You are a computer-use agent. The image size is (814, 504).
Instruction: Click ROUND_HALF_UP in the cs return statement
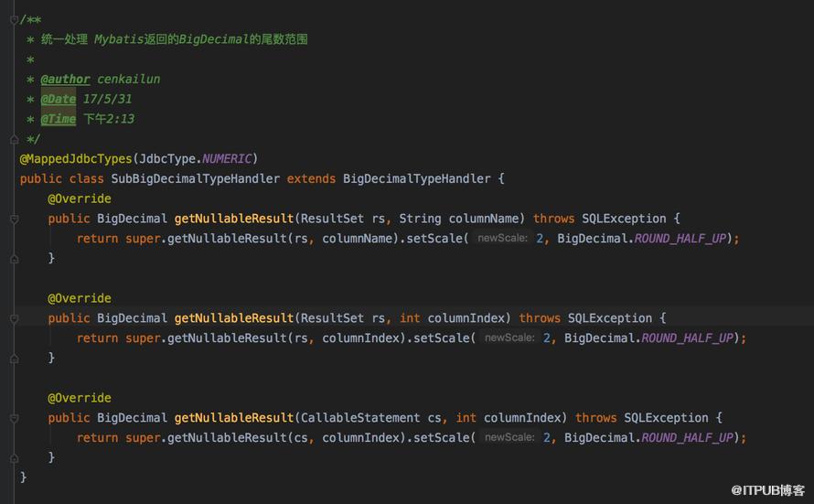pos(688,438)
